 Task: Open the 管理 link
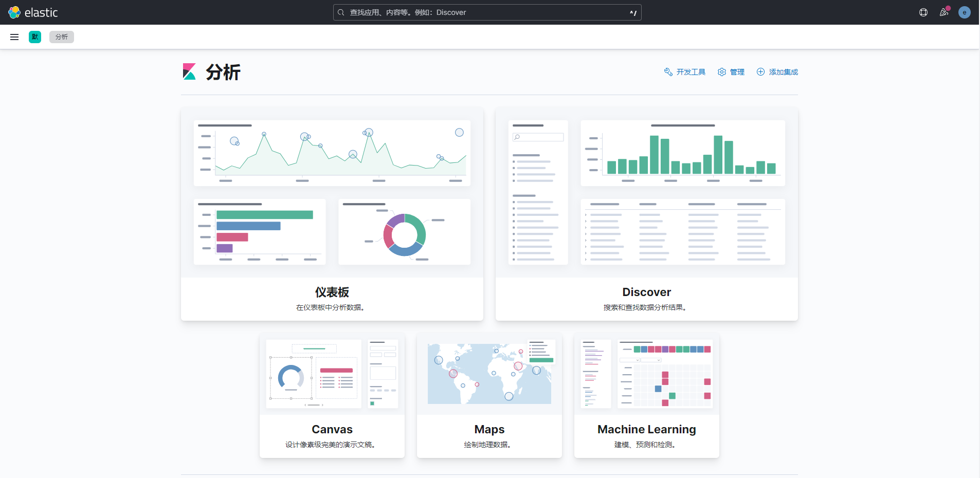pos(731,72)
